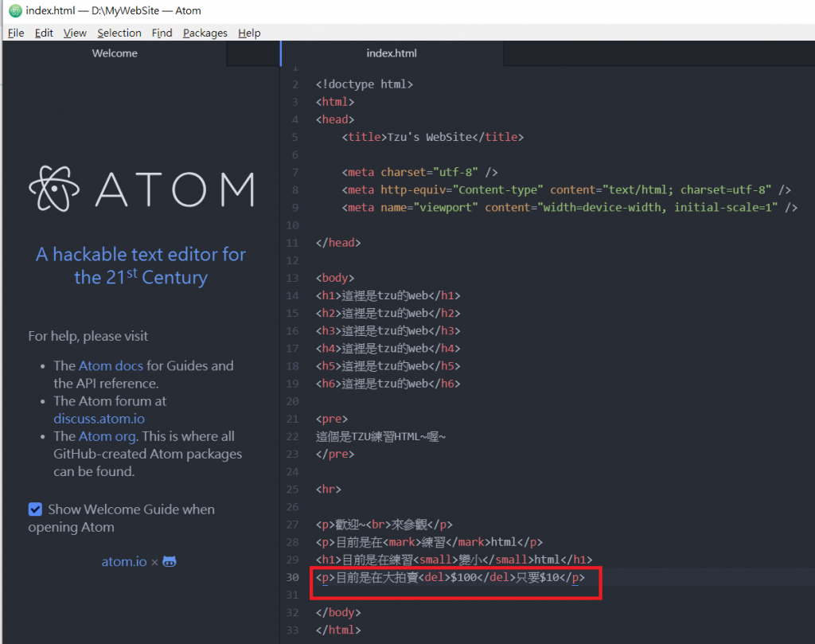Click the paragraph 歡迎 br 來參觀 line
This screenshot has height=644, width=815.
[x=384, y=525]
